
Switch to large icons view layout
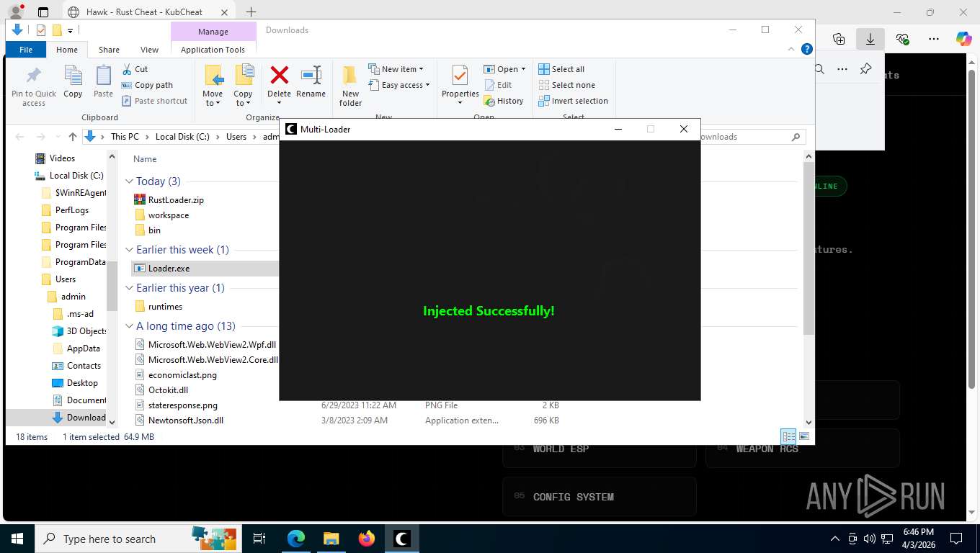[804, 436]
